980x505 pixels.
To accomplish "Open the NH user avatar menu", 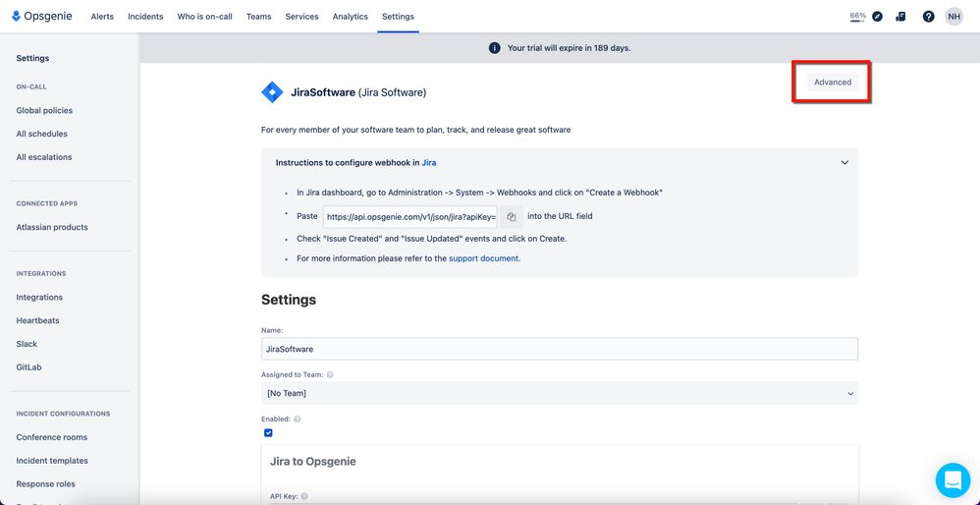I will pyautogui.click(x=953, y=17).
